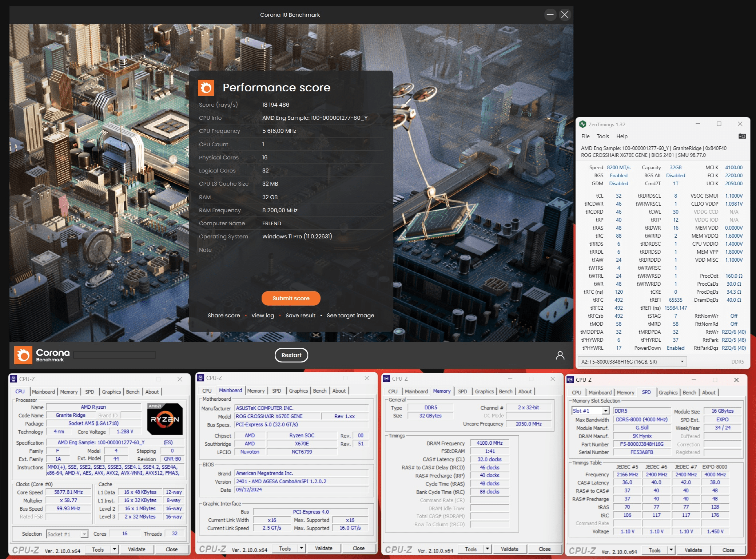Open Memory tab in CPU-Z SPD window
This screenshot has width=756, height=559.
coord(625,392)
